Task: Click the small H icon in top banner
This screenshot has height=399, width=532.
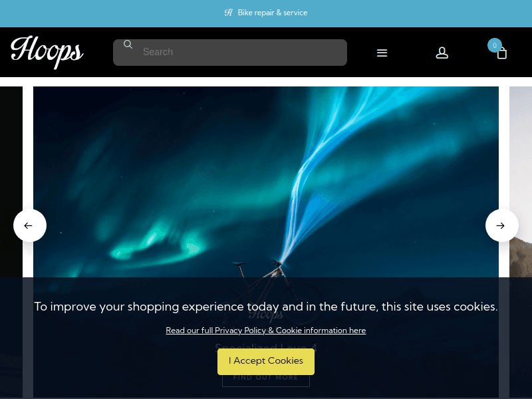Action: [228, 13]
